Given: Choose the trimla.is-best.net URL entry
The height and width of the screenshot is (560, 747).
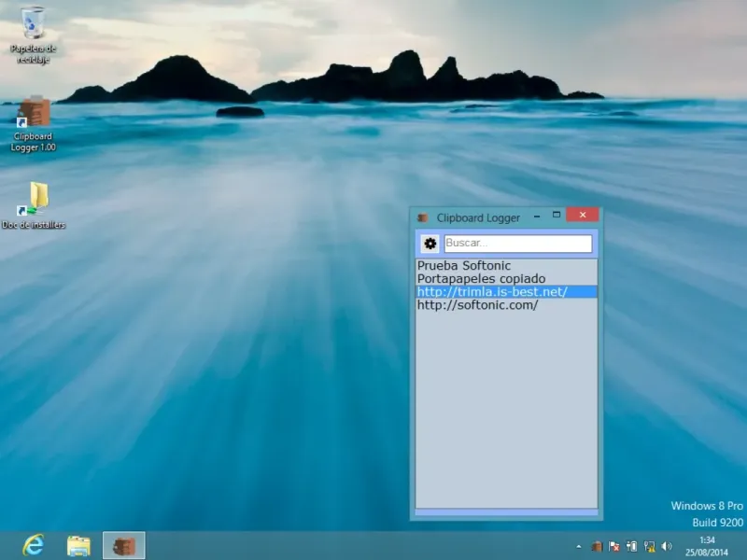Looking at the screenshot, I should (492, 292).
